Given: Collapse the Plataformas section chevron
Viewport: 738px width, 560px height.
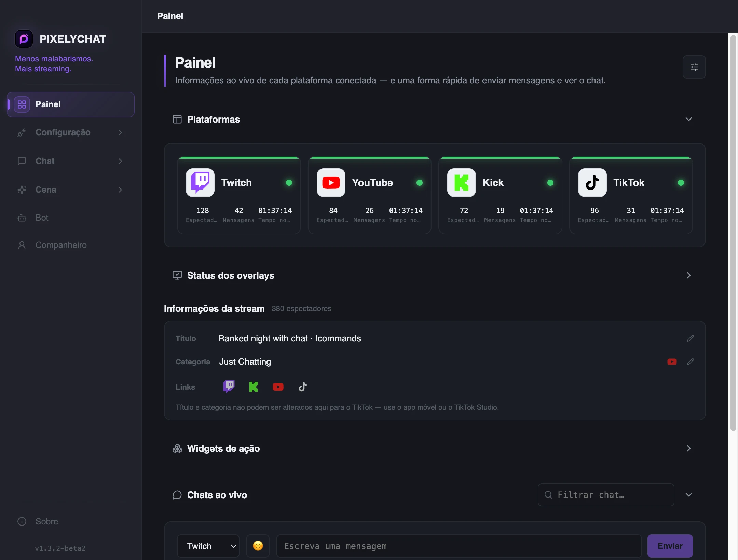Looking at the screenshot, I should pyautogui.click(x=689, y=119).
